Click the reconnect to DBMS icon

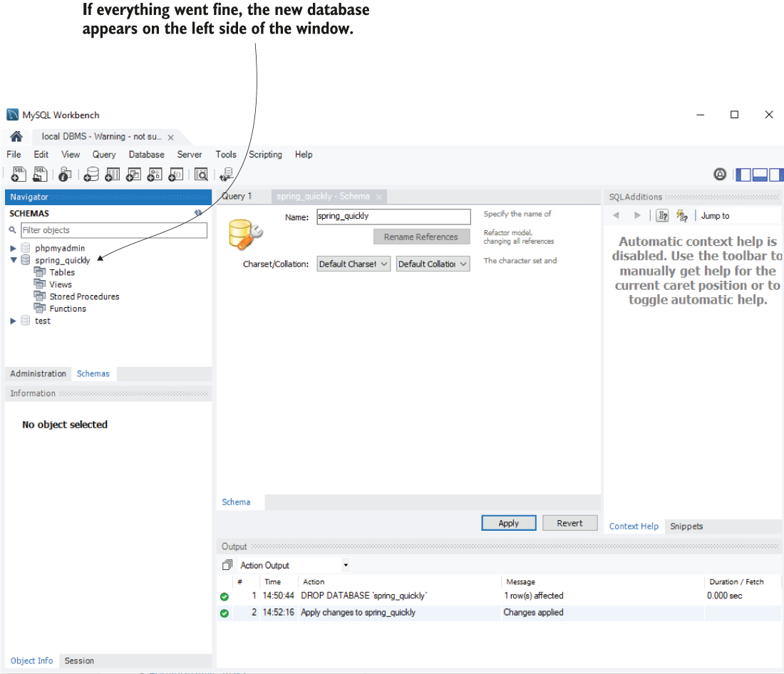pyautogui.click(x=227, y=175)
